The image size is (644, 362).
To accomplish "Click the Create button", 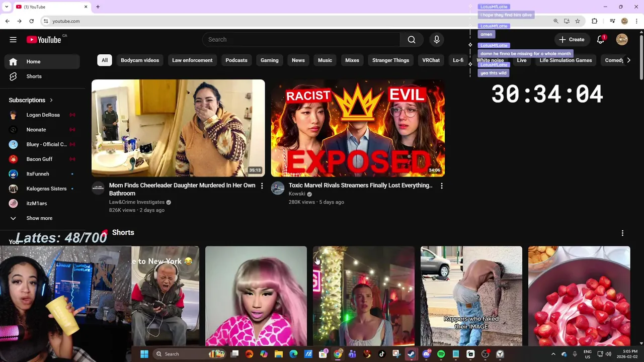I will (x=572, y=40).
